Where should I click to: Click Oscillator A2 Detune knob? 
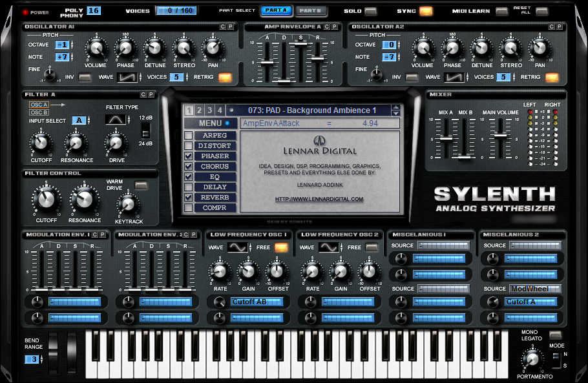coord(481,48)
